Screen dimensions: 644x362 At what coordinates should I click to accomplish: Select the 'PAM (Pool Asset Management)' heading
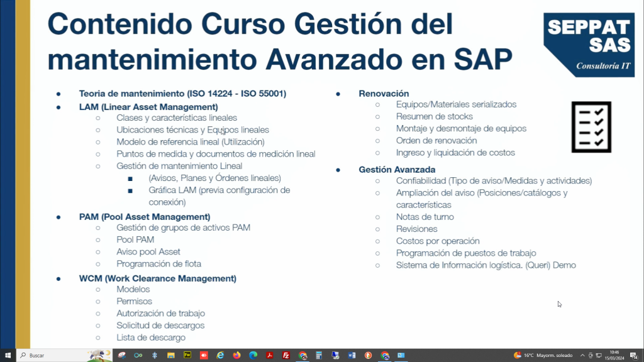145,217
